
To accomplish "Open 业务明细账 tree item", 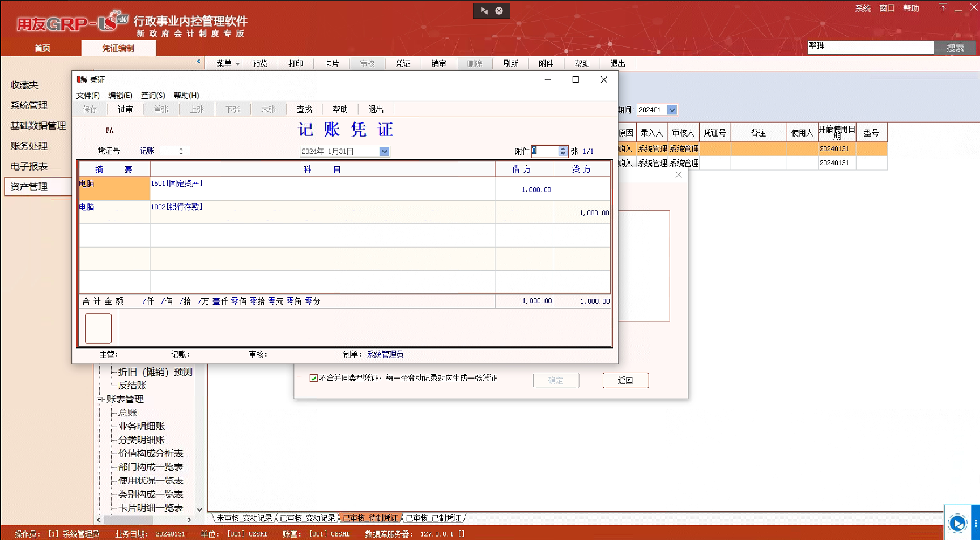I will tap(142, 426).
